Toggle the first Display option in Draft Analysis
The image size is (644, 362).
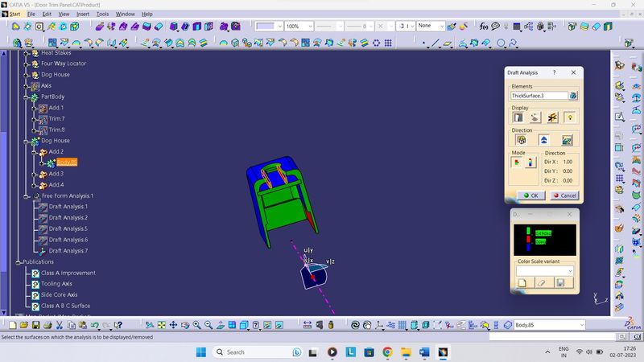[x=519, y=117]
